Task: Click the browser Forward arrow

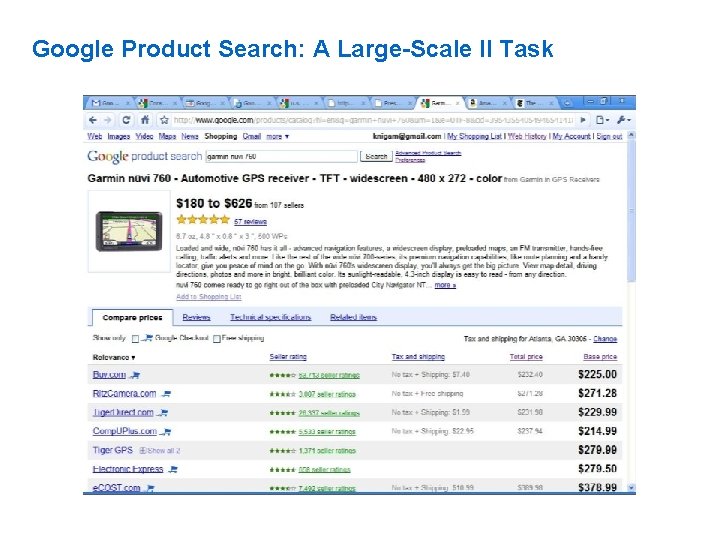Action: click(x=108, y=120)
